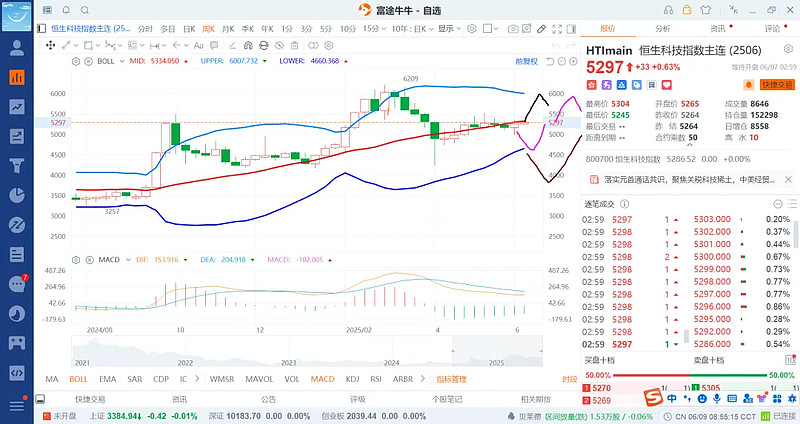
Task: Toggle right sidebar panel icon
Action: point(571,29)
